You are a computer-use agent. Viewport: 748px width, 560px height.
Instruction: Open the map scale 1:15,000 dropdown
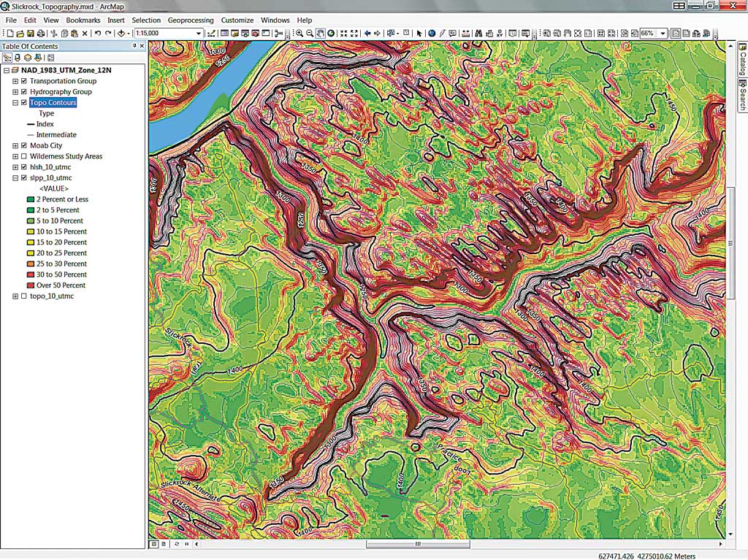click(x=198, y=33)
